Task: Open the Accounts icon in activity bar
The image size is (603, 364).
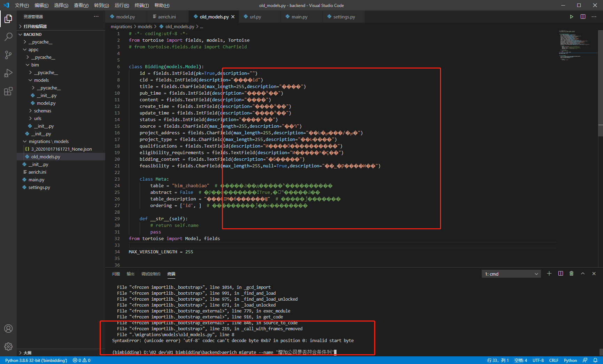Action: [x=8, y=329]
